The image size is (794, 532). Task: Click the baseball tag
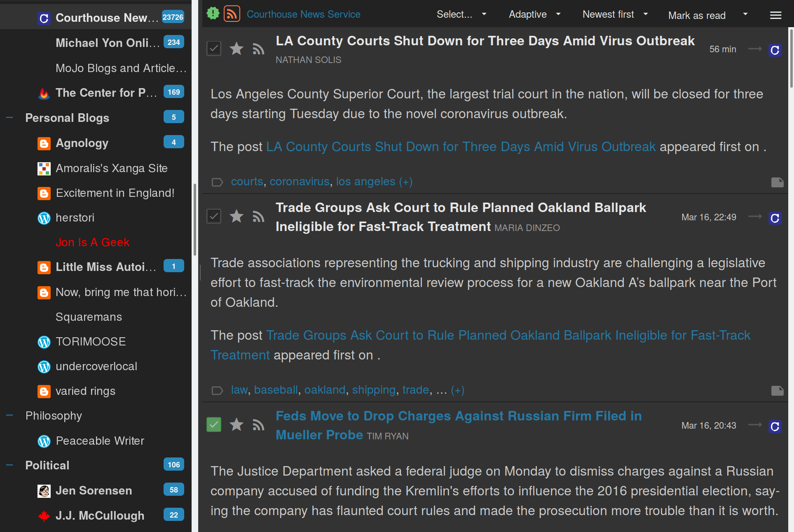276,390
